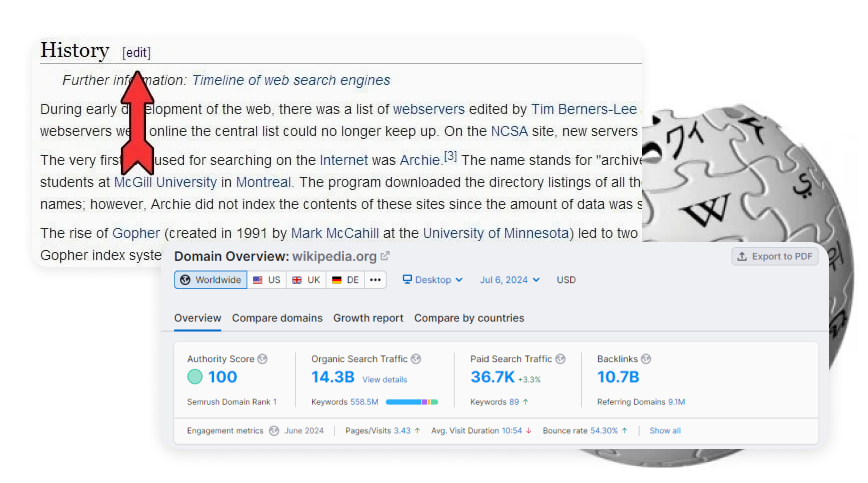Select the US region button
The image size is (868, 483).
(x=266, y=280)
